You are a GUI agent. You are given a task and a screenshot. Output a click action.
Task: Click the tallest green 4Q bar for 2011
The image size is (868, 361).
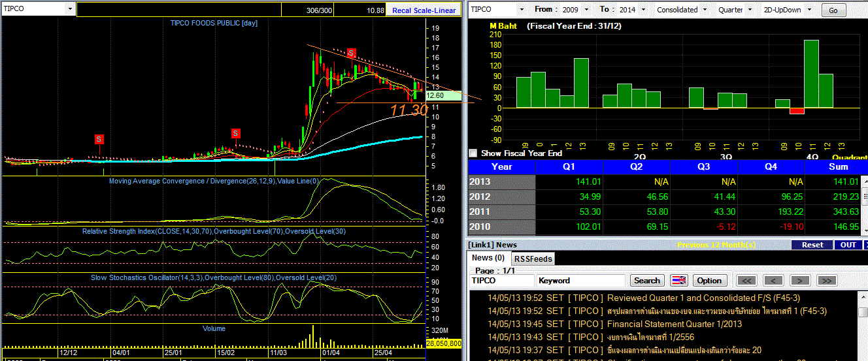point(811,74)
